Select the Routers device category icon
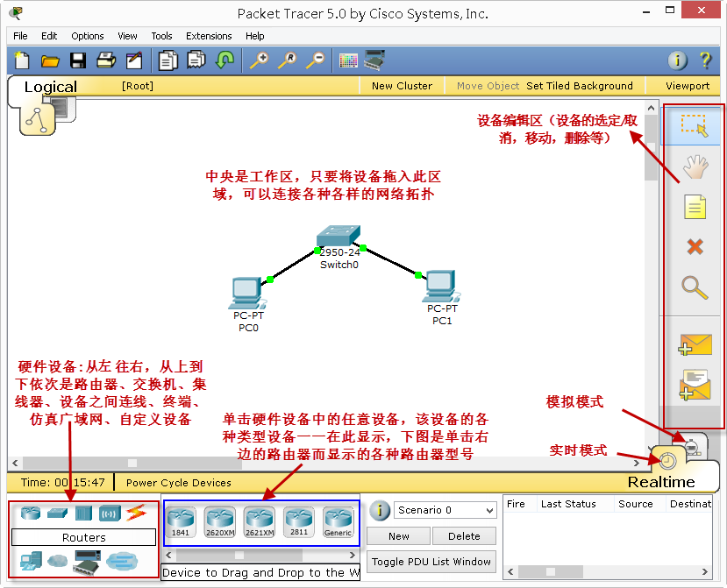 pos(31,513)
